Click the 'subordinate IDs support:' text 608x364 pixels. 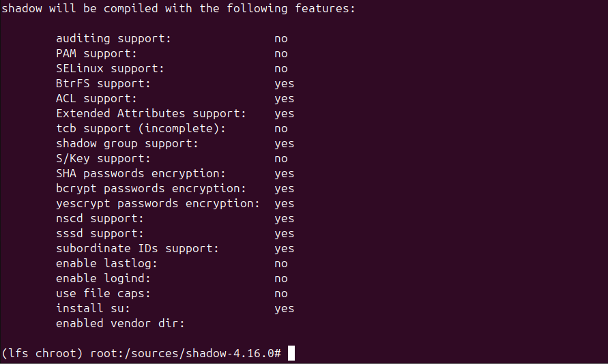pyautogui.click(x=137, y=249)
